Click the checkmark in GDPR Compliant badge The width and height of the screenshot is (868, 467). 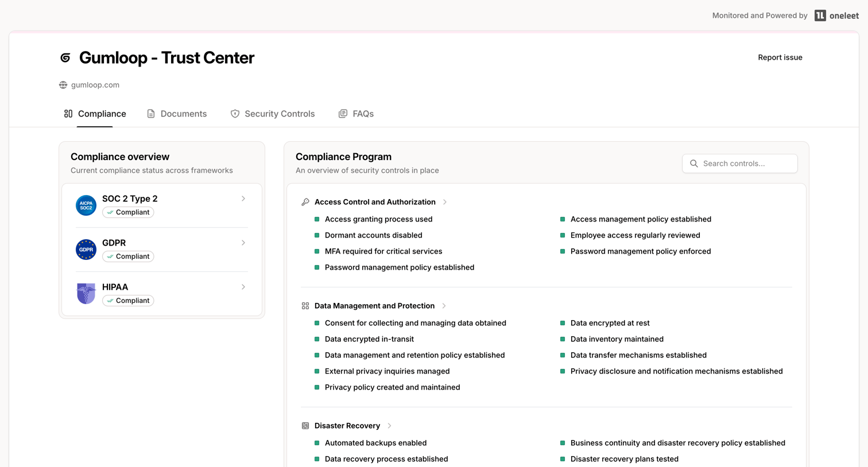click(110, 256)
